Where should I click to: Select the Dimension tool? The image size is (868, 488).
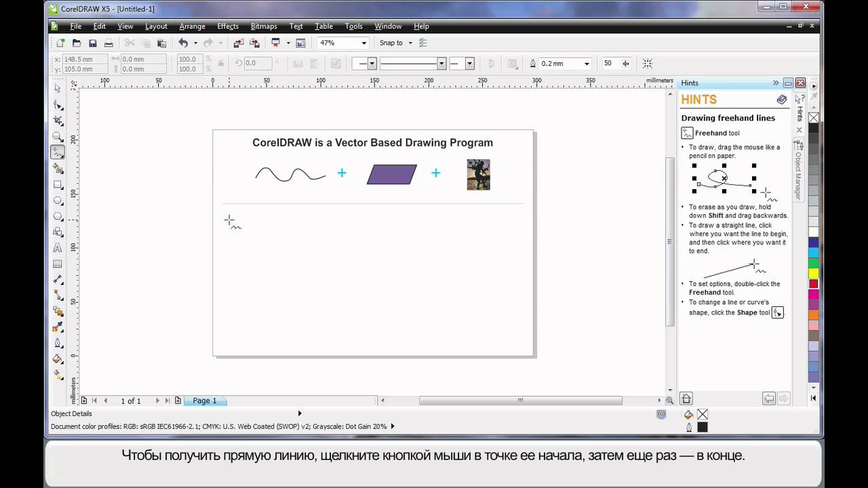click(58, 280)
